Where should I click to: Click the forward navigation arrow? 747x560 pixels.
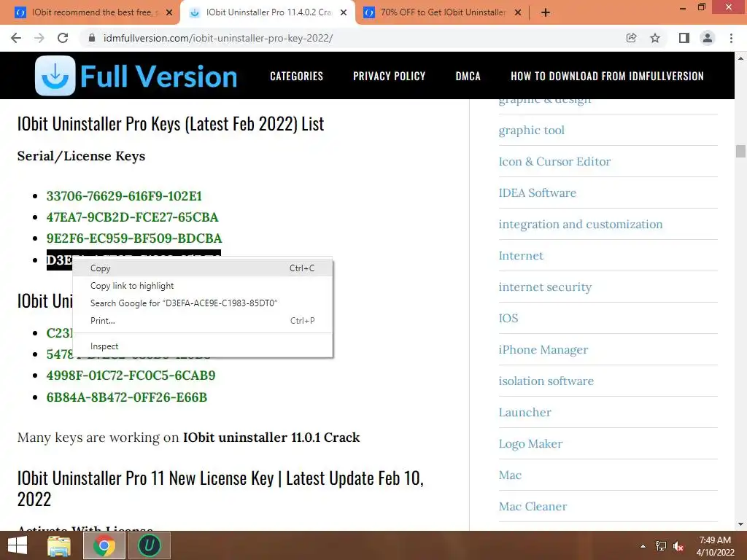pos(39,38)
